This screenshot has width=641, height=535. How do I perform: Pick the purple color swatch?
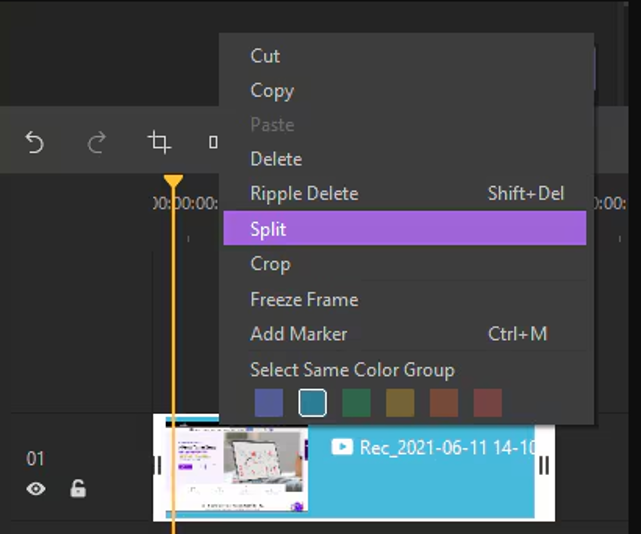269,403
